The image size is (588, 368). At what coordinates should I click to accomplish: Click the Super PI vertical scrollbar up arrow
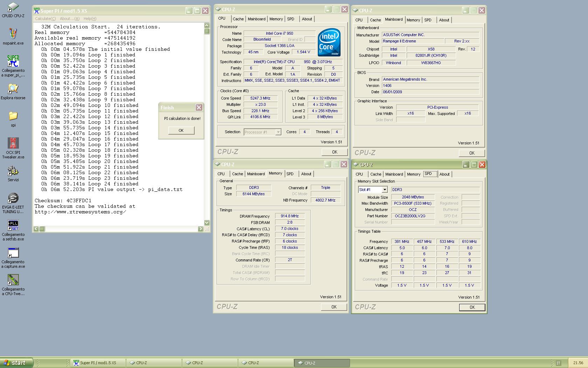point(207,25)
